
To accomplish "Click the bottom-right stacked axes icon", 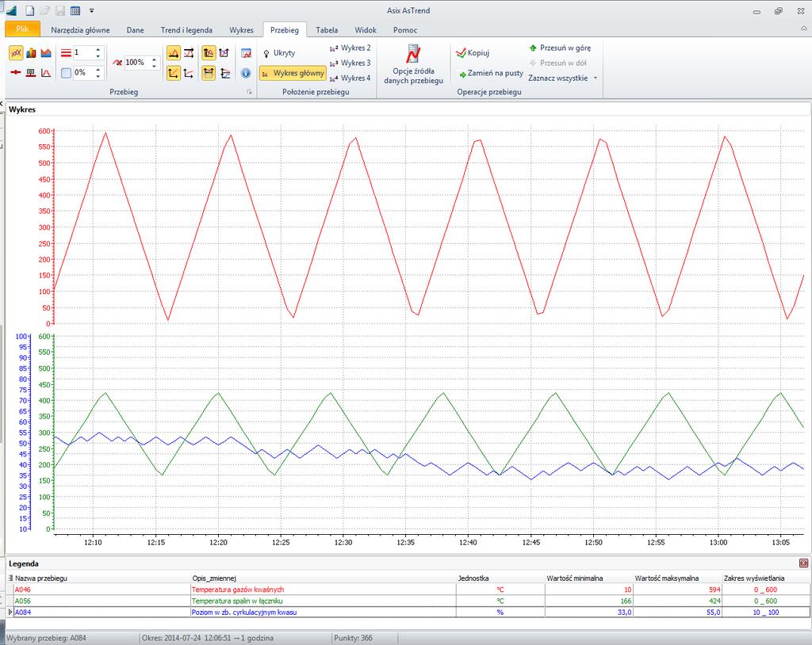I will coord(225,73).
